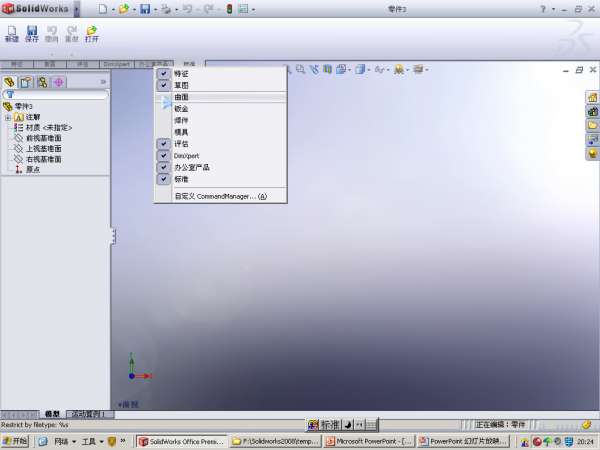This screenshot has width=600, height=450.
Task: Open the FeatureManager design tree tab
Action: click(x=11, y=82)
